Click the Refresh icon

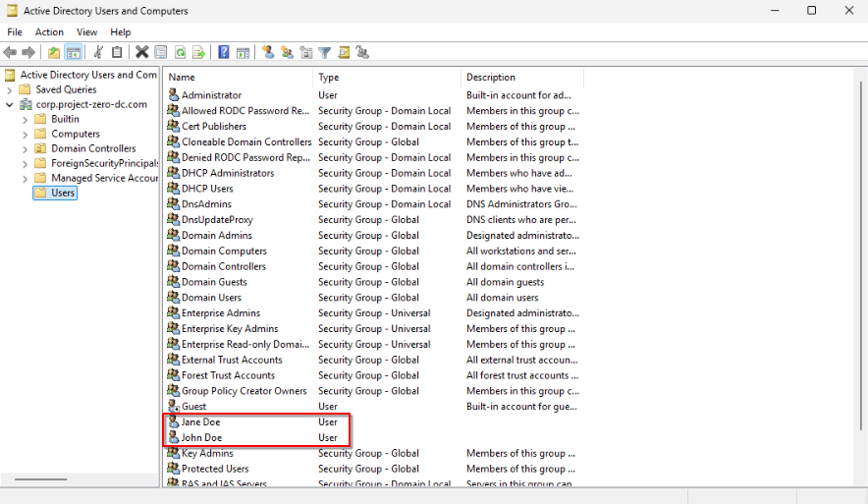(x=180, y=53)
